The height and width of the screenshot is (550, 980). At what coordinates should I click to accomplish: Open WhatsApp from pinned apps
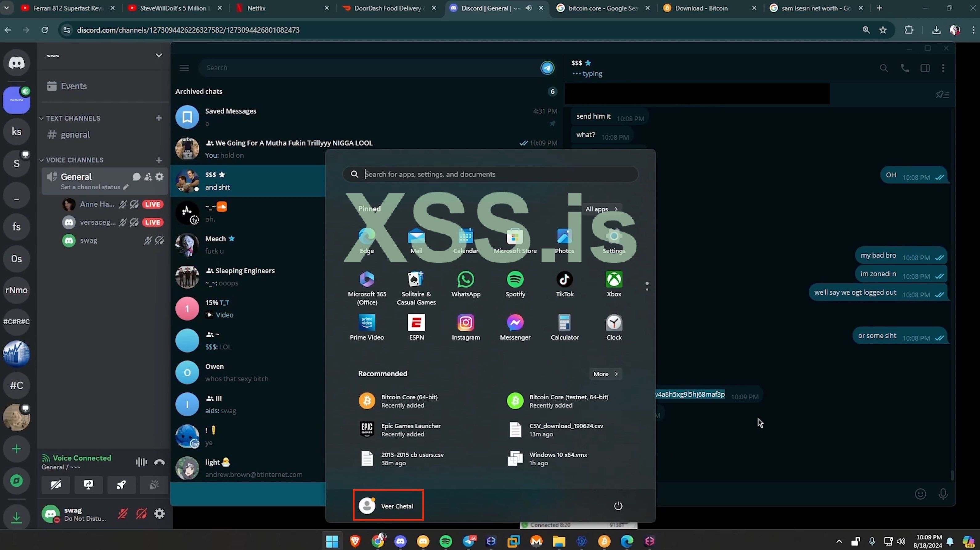(466, 284)
